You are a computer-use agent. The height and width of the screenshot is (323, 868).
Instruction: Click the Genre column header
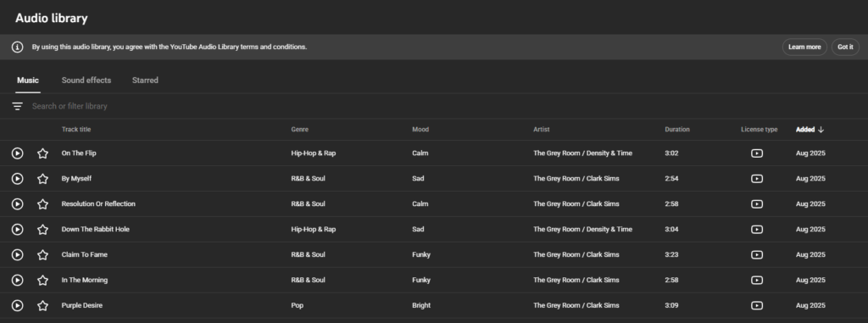pyautogui.click(x=300, y=130)
